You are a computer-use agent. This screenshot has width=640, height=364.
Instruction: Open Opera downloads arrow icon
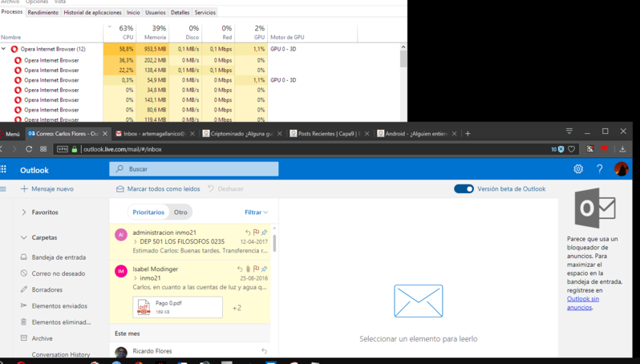(x=622, y=149)
